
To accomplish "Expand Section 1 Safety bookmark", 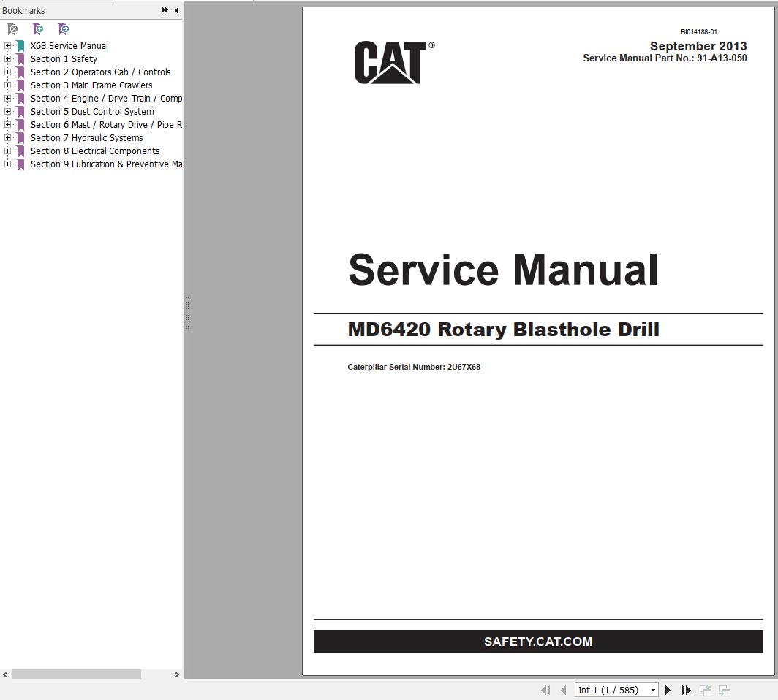I will 7,58.
